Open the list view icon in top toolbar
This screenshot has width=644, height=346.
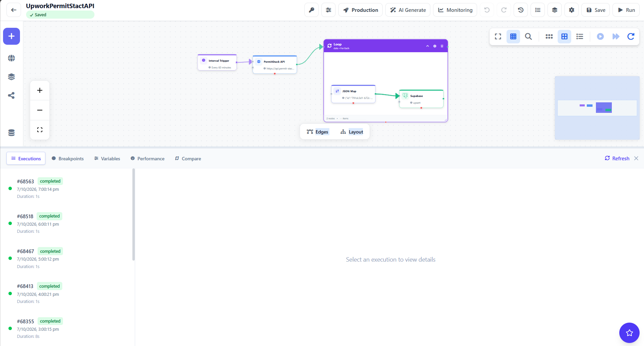click(x=538, y=10)
